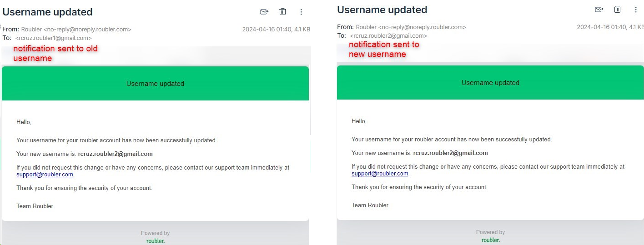Screen dimensions: 644x245
Task: Click the Username updated subject heading above rcruz.roubler2
Action: [382, 10]
